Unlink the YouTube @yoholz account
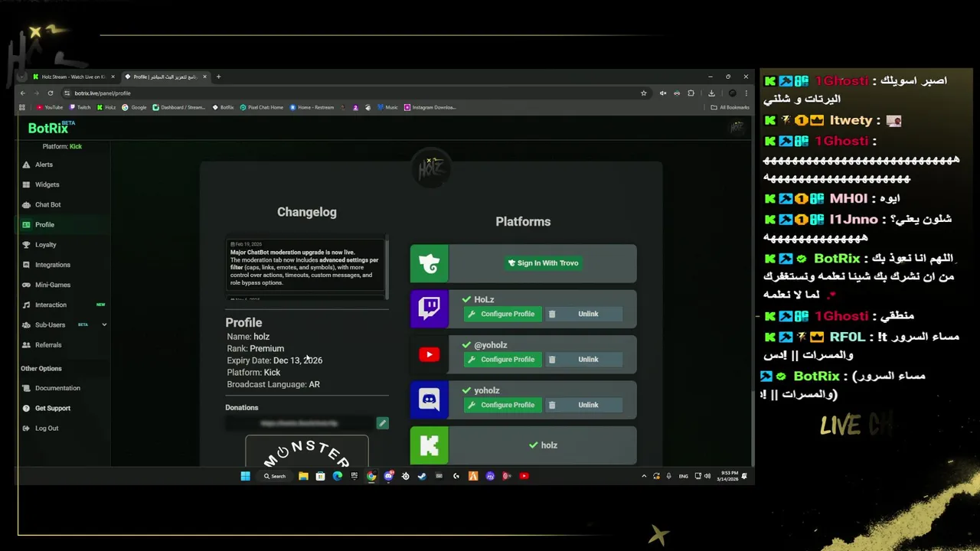 point(583,360)
